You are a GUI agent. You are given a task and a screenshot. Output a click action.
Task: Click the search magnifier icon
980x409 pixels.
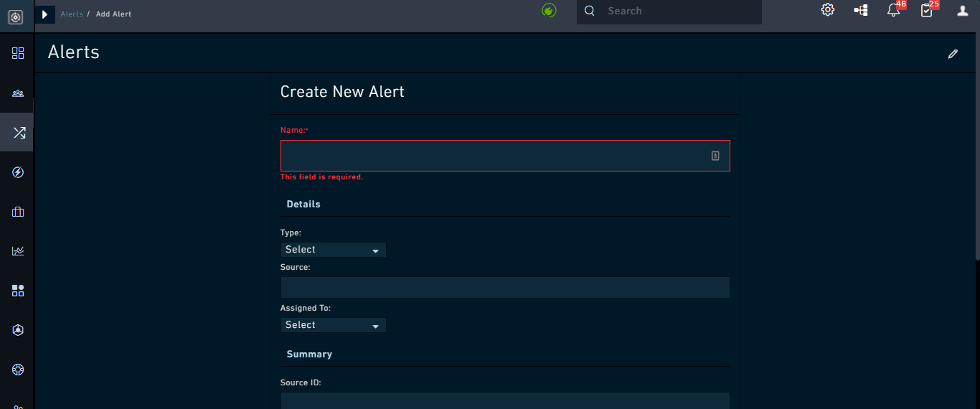point(590,11)
